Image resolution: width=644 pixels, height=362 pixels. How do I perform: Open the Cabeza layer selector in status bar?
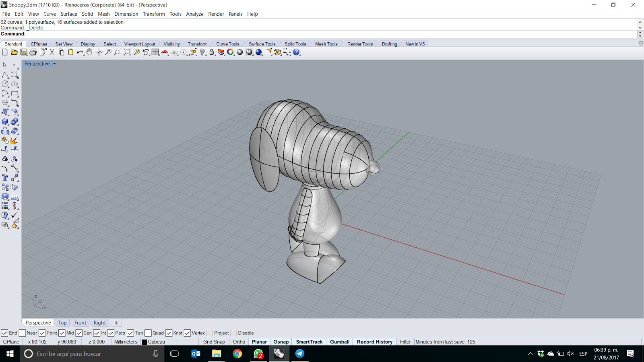(170, 342)
